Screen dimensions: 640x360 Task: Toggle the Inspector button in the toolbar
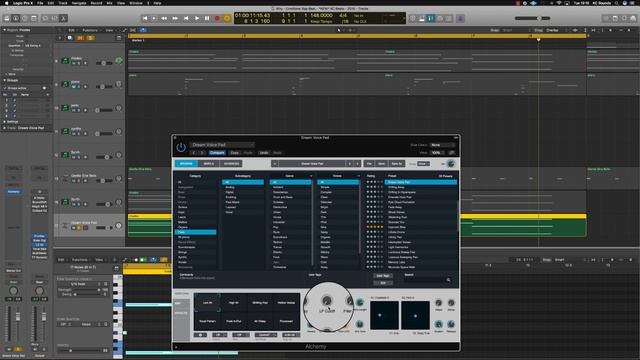pyautogui.click(x=16, y=18)
